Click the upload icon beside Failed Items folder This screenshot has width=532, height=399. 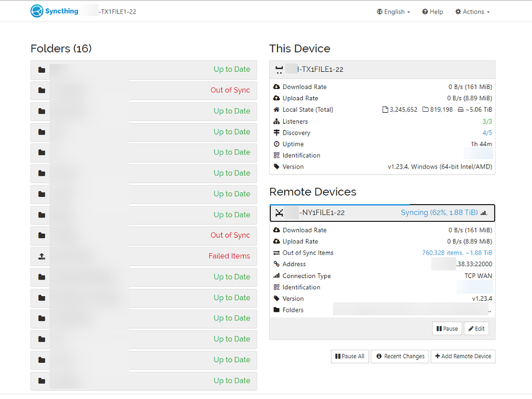40,256
